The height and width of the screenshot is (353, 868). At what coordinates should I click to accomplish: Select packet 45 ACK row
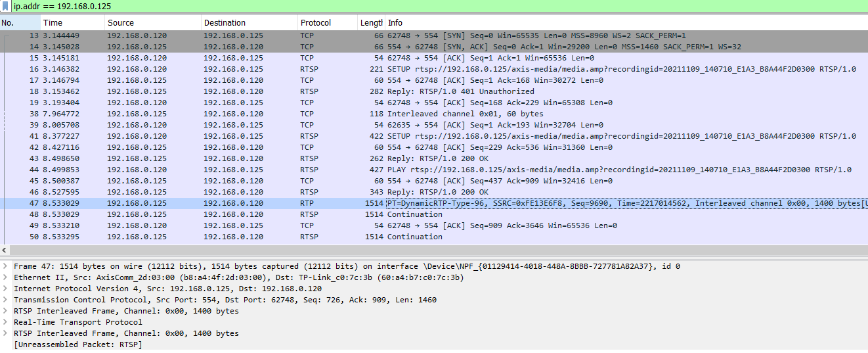coord(434,181)
